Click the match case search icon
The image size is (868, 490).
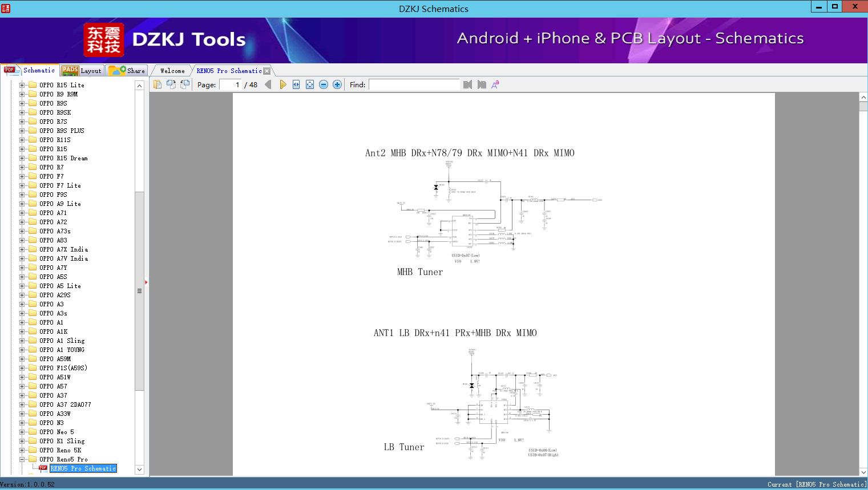(x=495, y=84)
